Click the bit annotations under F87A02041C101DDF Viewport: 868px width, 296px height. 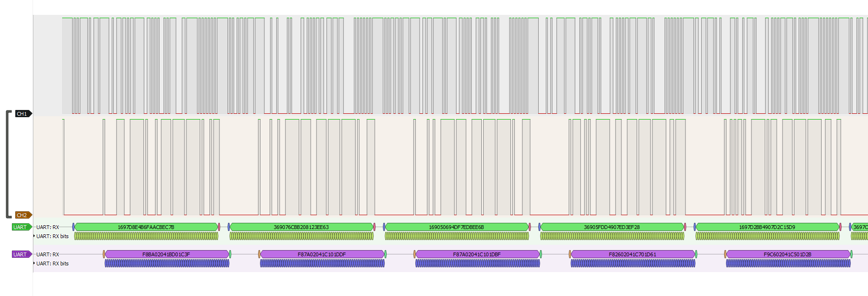(322, 263)
